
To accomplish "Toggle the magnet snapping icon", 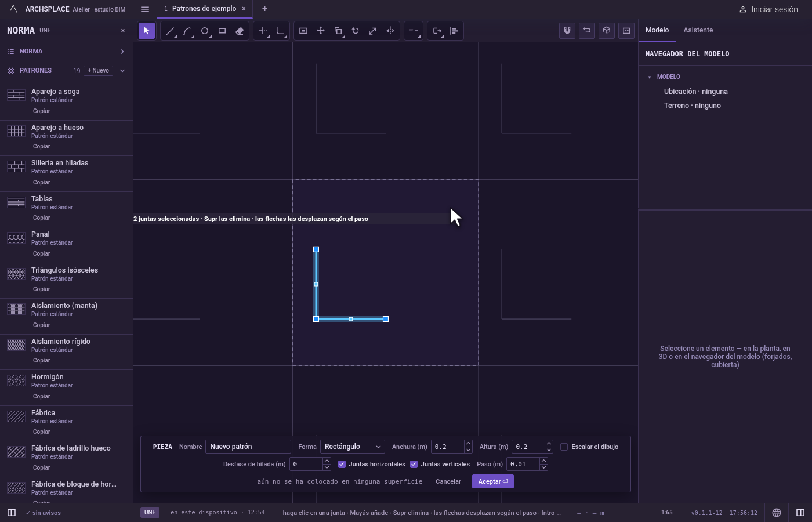I will [x=567, y=31].
